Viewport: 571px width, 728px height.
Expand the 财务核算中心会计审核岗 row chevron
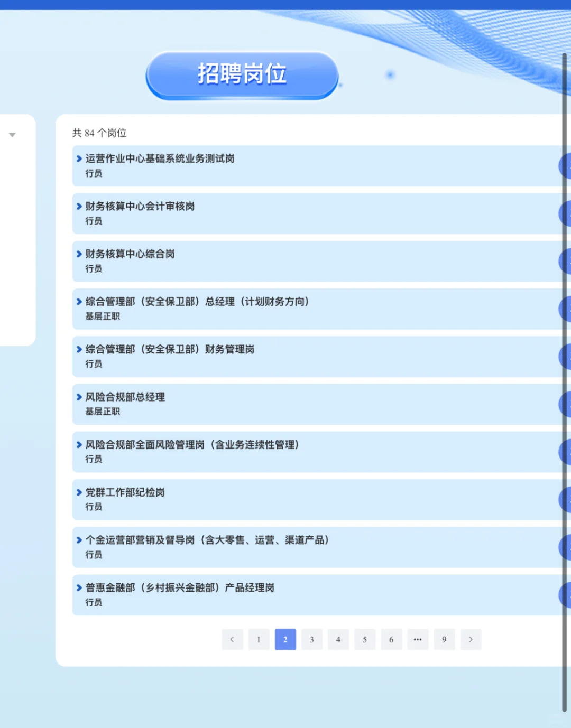click(79, 206)
